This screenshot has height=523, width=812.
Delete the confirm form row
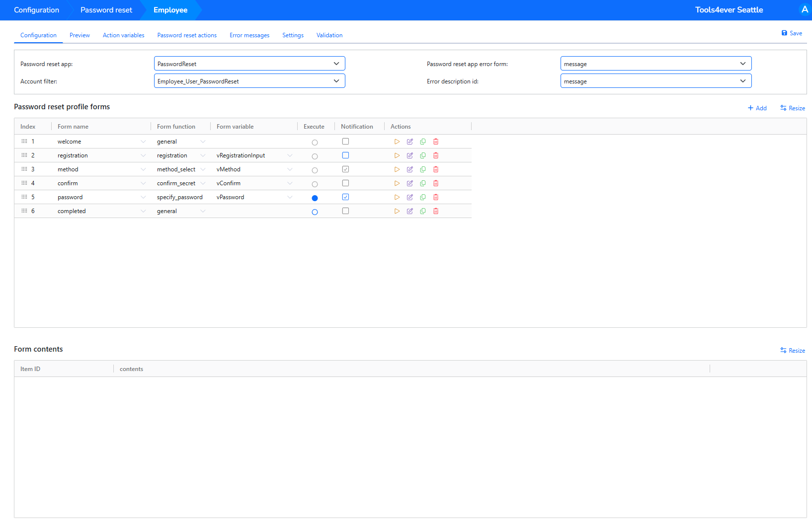[x=436, y=183]
